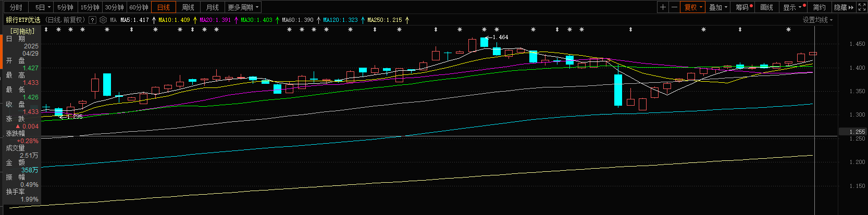Toggle the 筹码 chip distribution view
This screenshot has height=215, width=868.
pos(743,7)
